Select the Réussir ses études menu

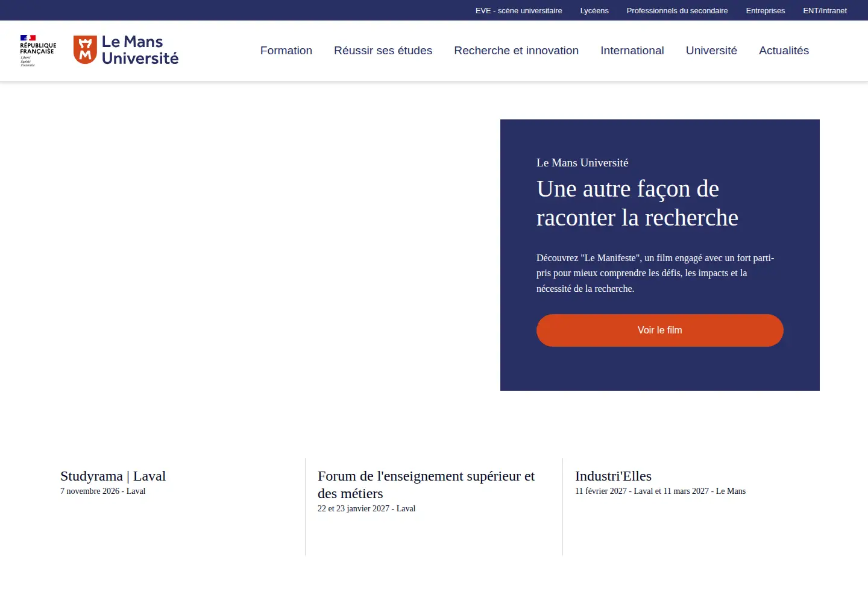pos(383,51)
